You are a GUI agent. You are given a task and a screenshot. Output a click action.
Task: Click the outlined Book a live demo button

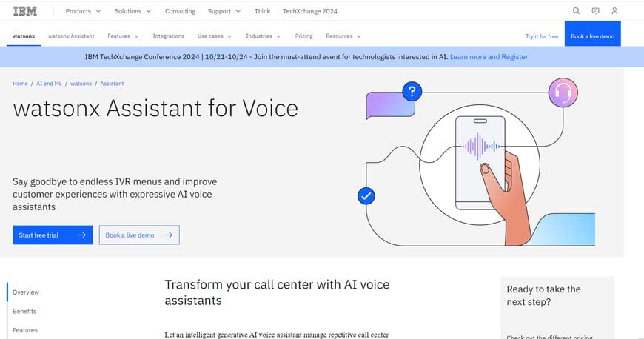pyautogui.click(x=139, y=235)
